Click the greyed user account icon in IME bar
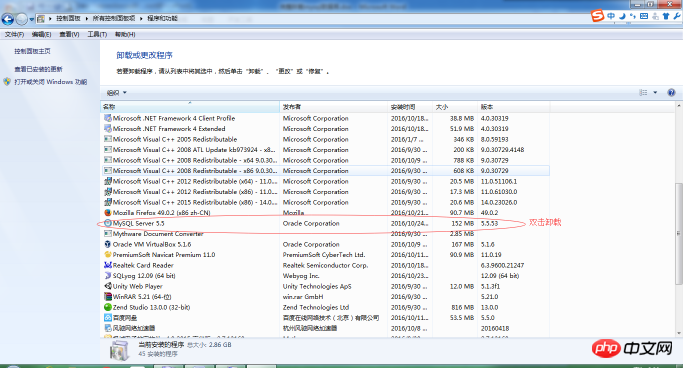Screen dimensions: 683x368 click(655, 16)
